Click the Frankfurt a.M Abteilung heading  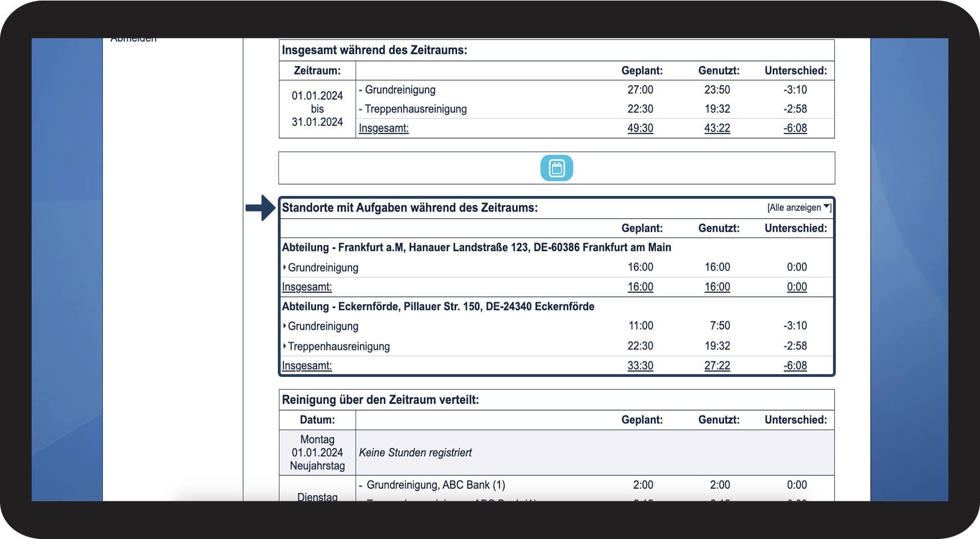coord(476,248)
